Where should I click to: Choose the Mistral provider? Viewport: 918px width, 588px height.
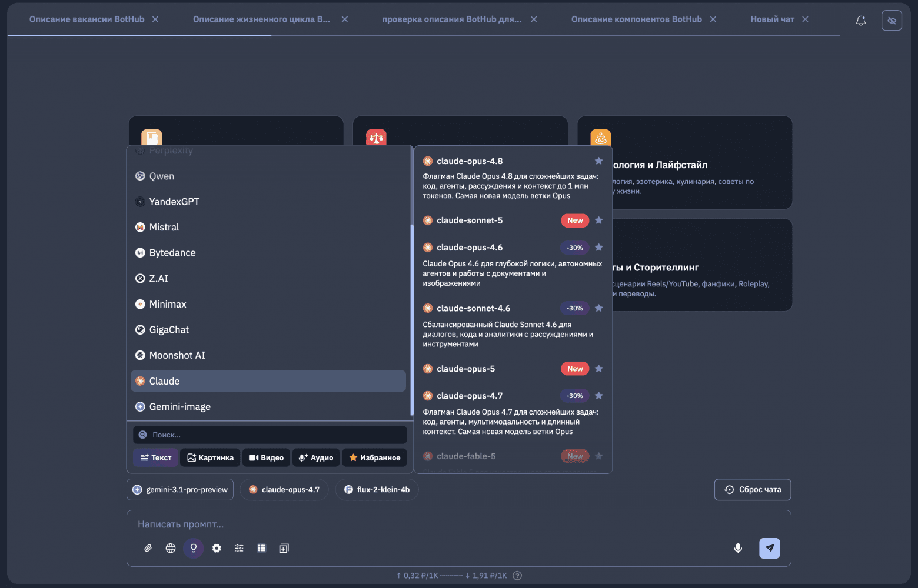[268, 228]
